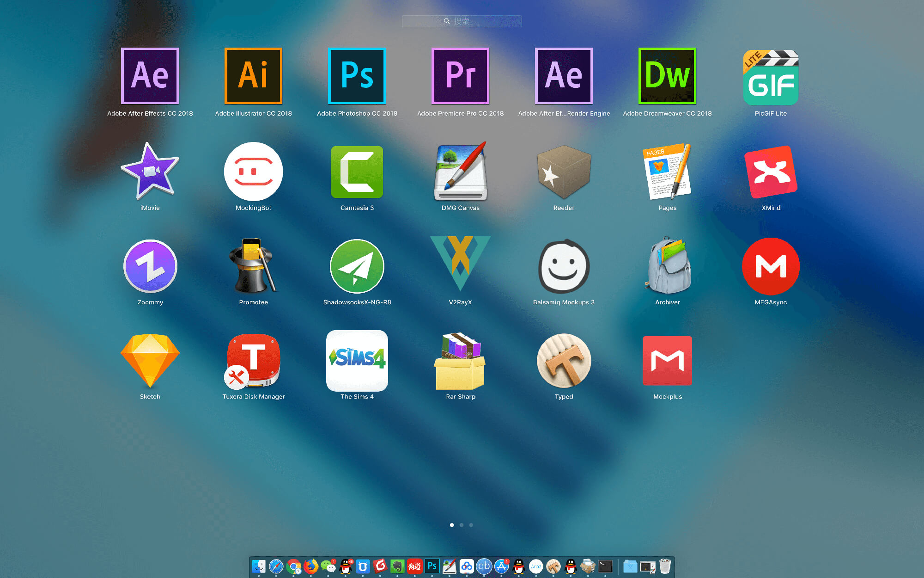Click the "Balsamiq Mockups 3" label text
924x578 pixels.
[564, 302]
